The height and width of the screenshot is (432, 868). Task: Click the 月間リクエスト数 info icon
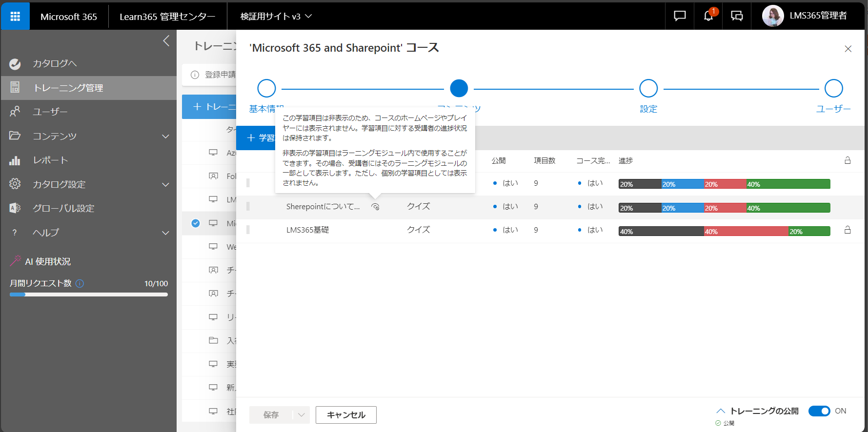(x=80, y=283)
